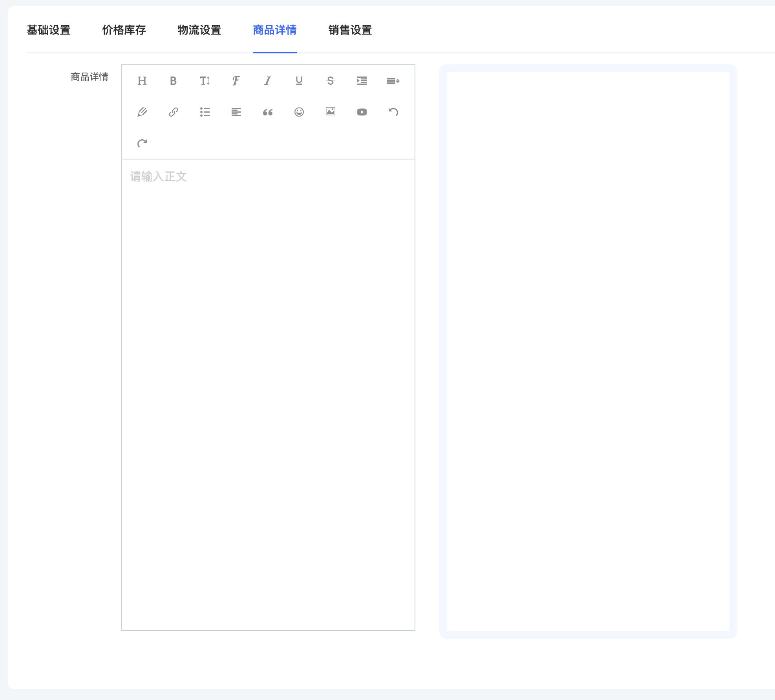Screen dimensions: 775x700
Task: Insert an image into the editor
Action: point(331,112)
